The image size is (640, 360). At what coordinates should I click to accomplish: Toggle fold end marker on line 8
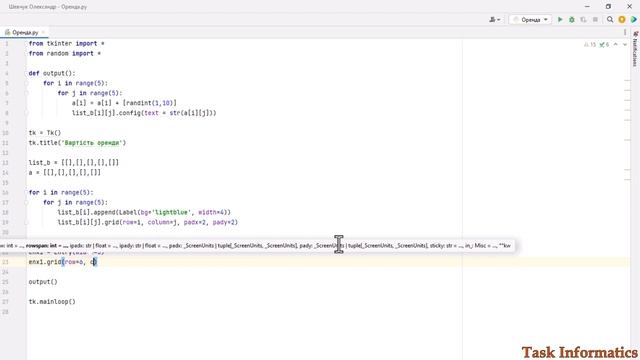point(27,113)
